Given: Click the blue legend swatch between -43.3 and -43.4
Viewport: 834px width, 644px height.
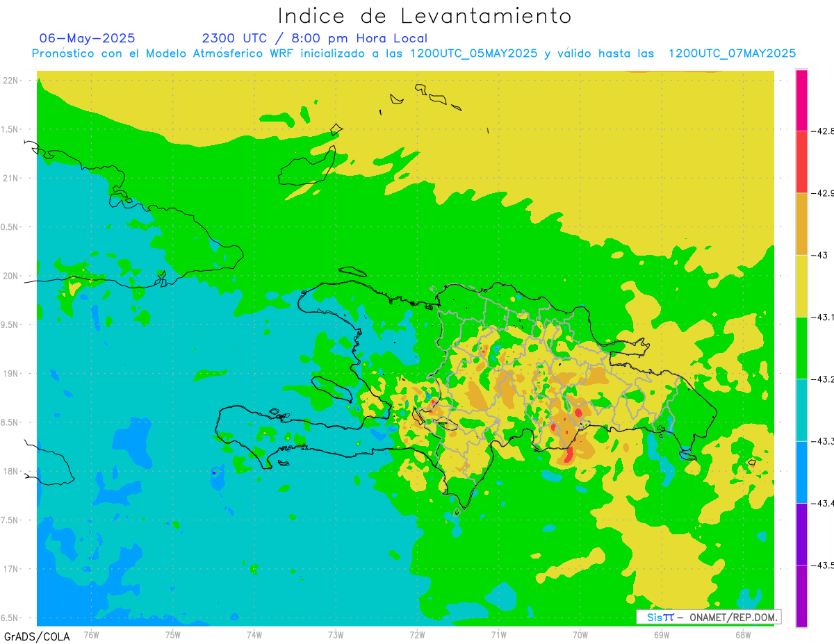Looking at the screenshot, I should tap(801, 472).
